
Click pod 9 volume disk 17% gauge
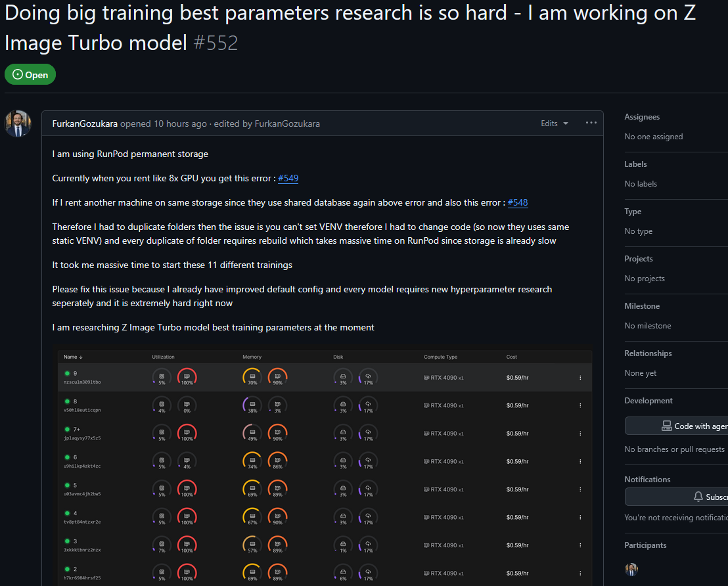point(368,377)
